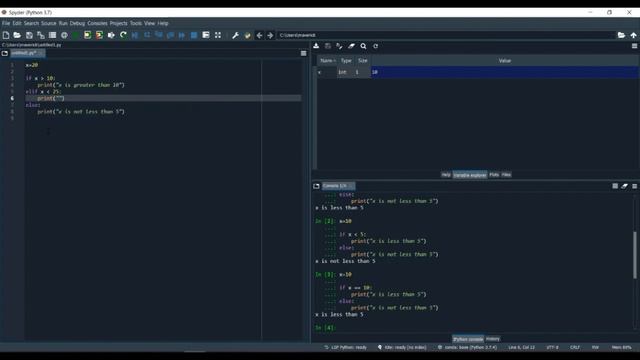Switch to the Variable explorer tab
The width and height of the screenshot is (640, 360).
click(x=470, y=175)
